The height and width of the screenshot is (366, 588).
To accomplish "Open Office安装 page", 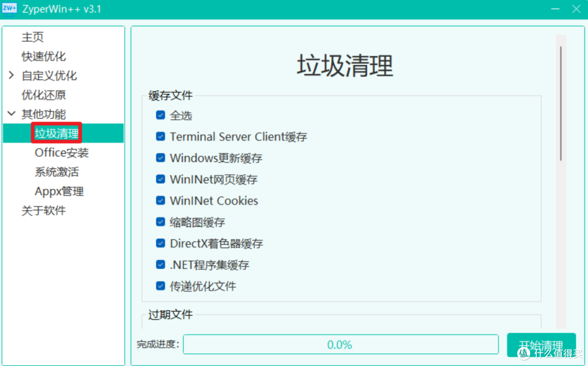I will (x=62, y=152).
